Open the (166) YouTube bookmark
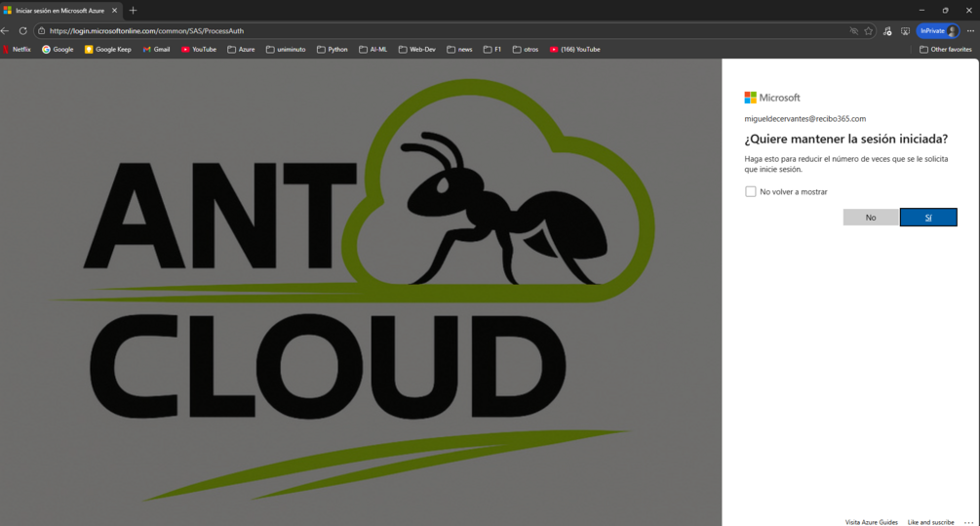Image resolution: width=980 pixels, height=526 pixels. [575, 50]
